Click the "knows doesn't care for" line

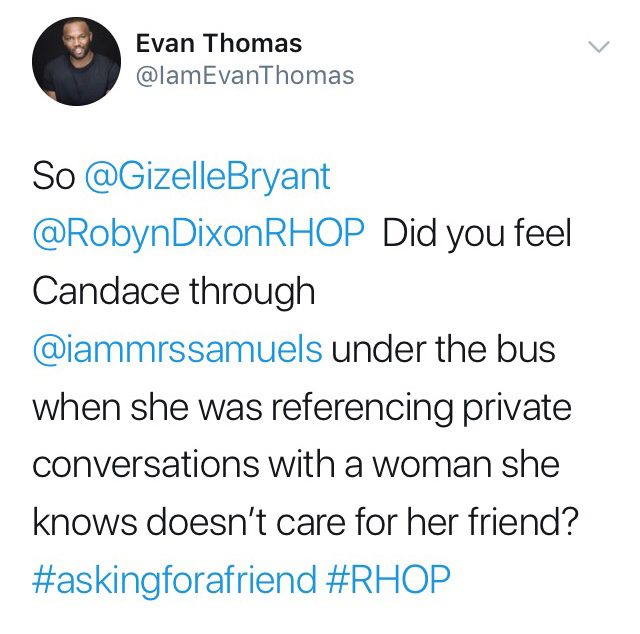pos(217,522)
